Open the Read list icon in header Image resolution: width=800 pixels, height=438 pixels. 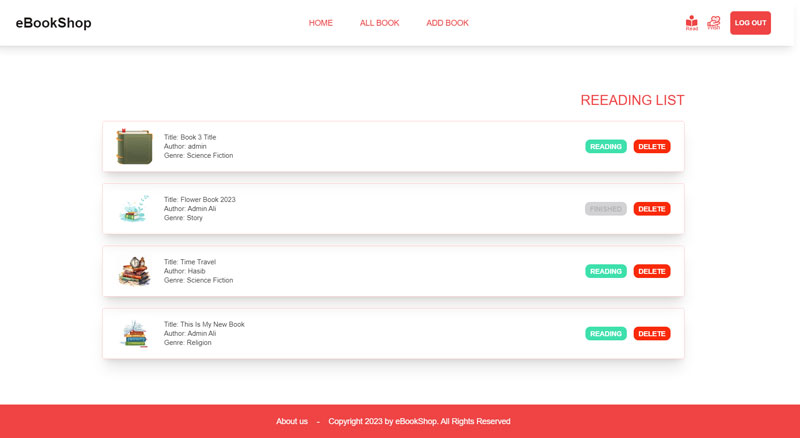[691, 23]
